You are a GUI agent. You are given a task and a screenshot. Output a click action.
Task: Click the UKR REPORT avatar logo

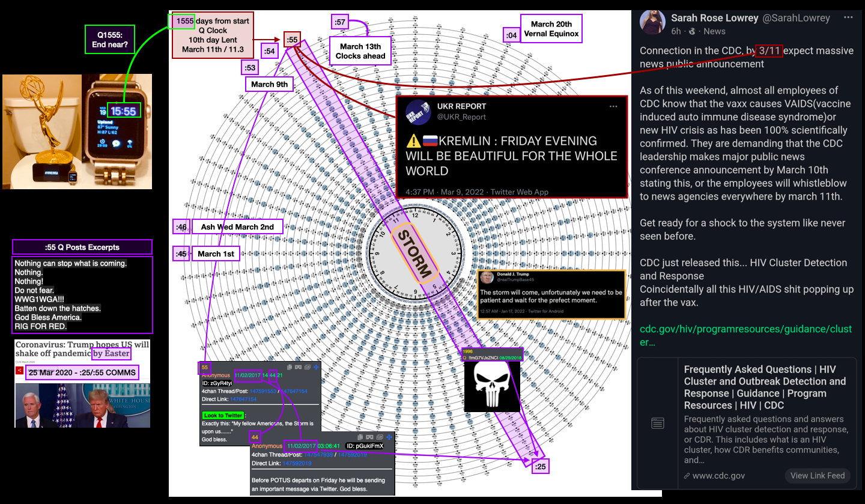419,111
